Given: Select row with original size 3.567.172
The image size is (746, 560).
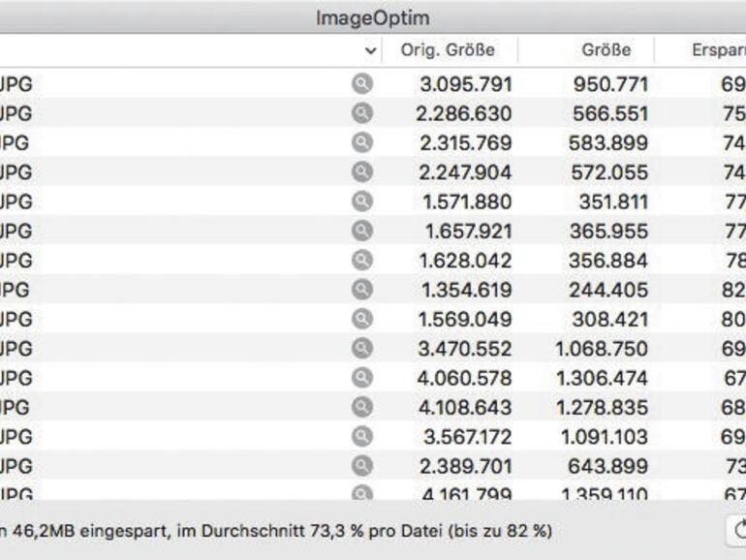Looking at the screenshot, I should click(x=463, y=436).
